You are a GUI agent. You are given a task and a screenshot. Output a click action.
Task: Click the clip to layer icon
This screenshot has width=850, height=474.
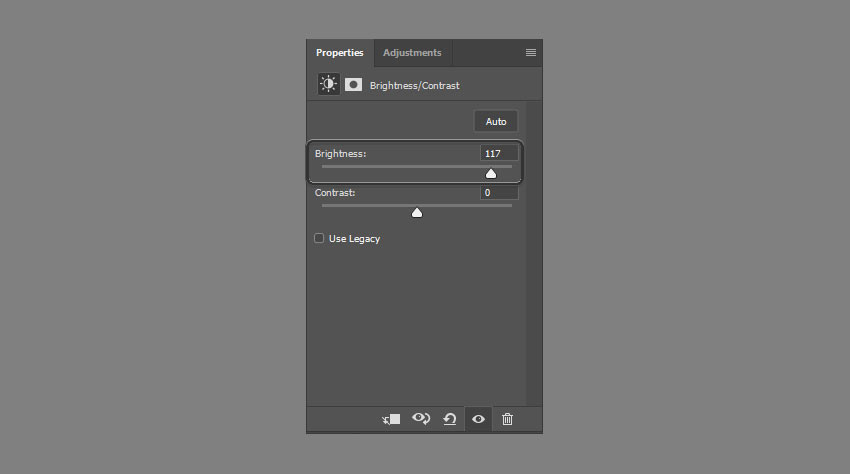click(391, 419)
